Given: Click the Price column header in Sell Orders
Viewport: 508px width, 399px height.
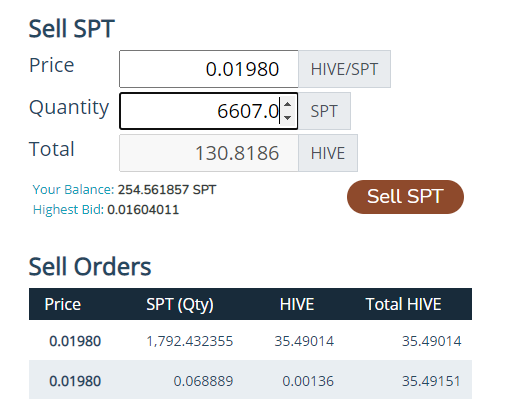Looking at the screenshot, I should 63,304.
